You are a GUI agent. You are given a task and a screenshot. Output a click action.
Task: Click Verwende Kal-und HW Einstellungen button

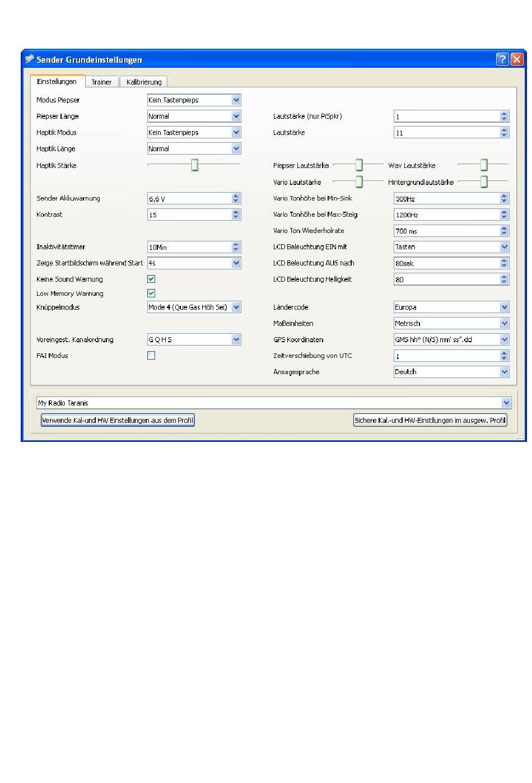(118, 421)
